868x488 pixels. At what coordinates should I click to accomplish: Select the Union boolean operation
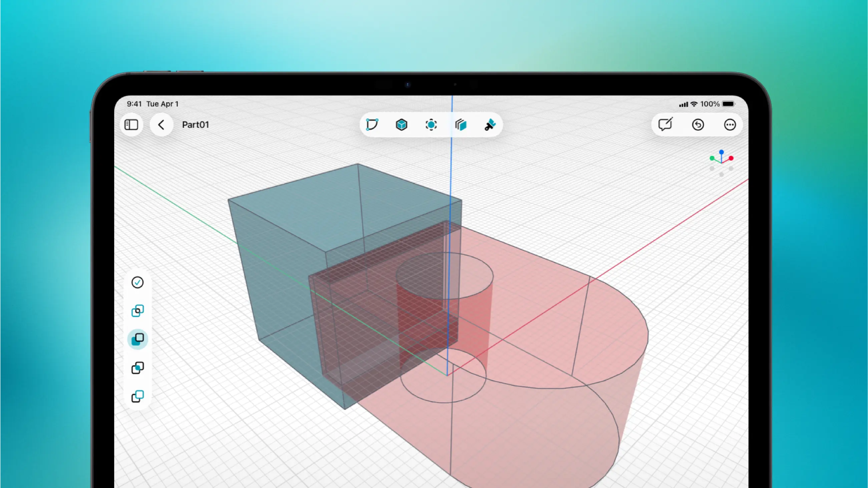click(137, 310)
